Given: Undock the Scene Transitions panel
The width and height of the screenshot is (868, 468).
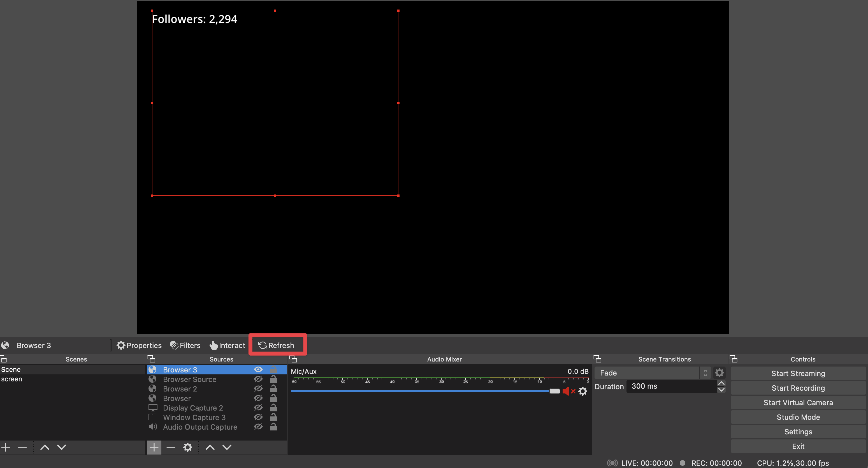Looking at the screenshot, I should tap(597, 359).
